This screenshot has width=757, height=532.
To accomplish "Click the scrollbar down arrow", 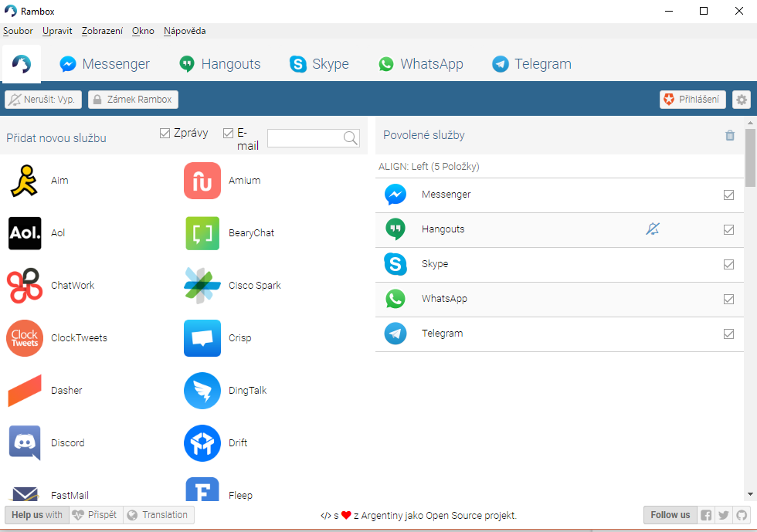I will [x=750, y=494].
